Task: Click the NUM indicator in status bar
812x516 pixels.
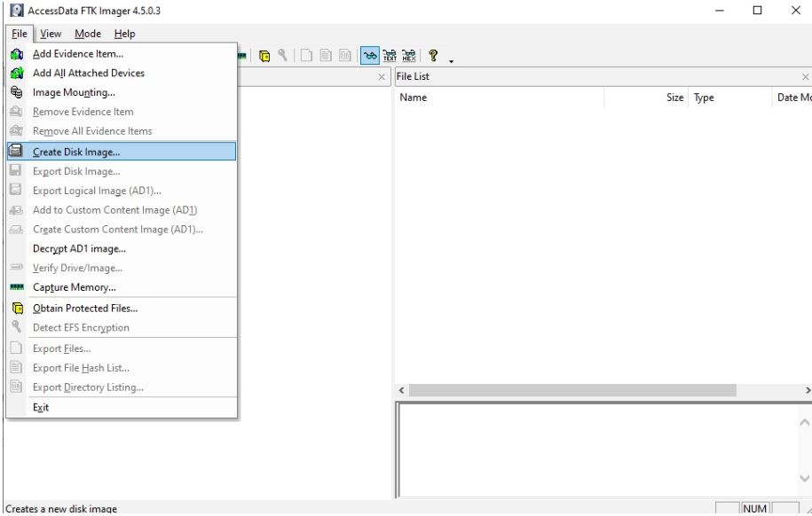Action: click(754, 509)
